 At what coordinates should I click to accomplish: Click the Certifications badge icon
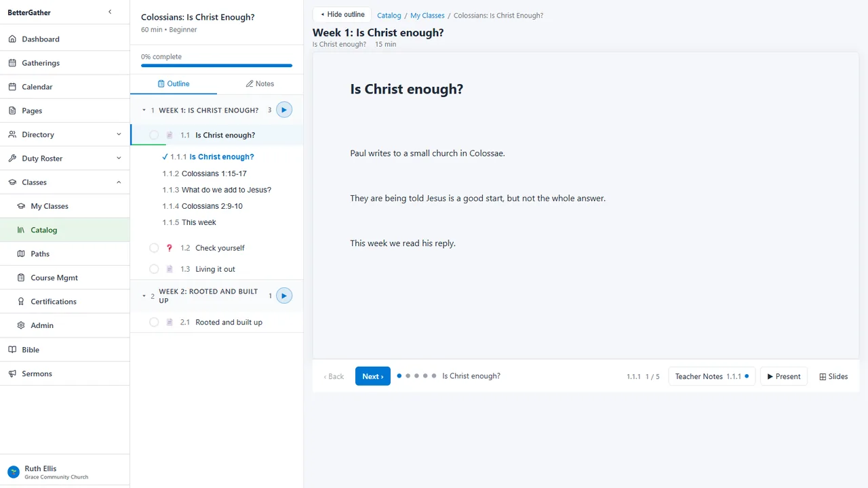pos(21,302)
